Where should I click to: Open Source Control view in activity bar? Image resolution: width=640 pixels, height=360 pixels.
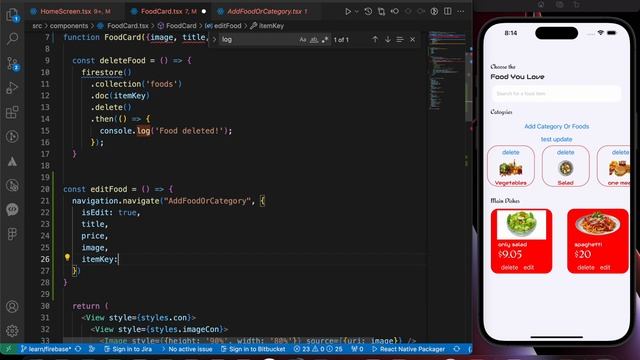click(x=12, y=63)
